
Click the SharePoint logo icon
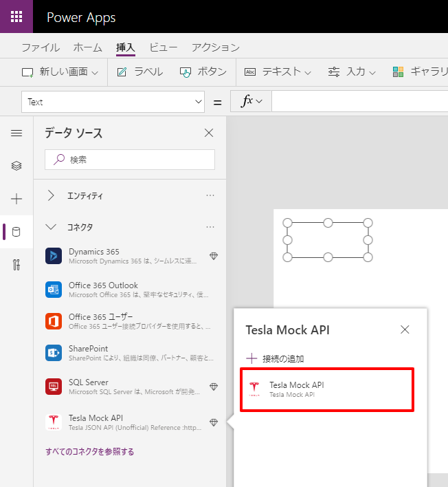[54, 353]
